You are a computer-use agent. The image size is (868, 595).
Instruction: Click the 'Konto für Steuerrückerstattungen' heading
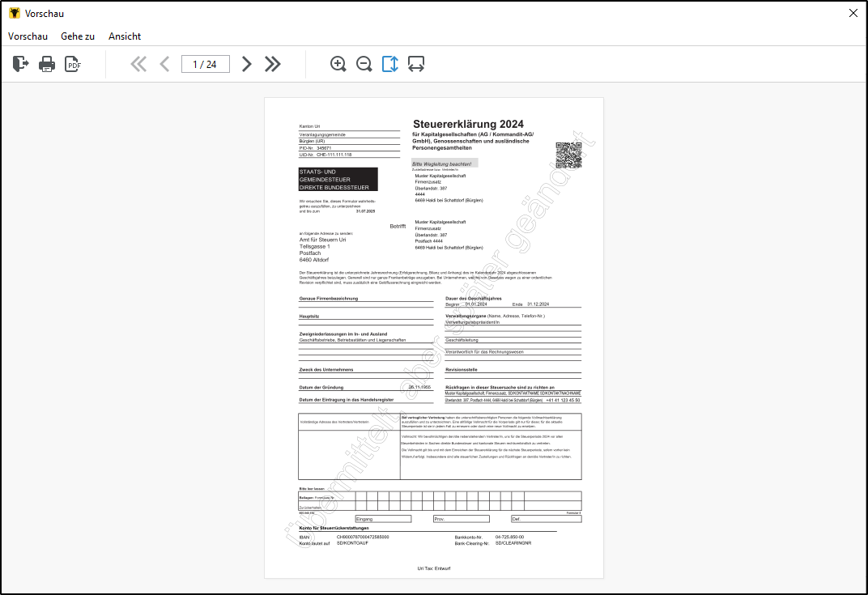334,528
